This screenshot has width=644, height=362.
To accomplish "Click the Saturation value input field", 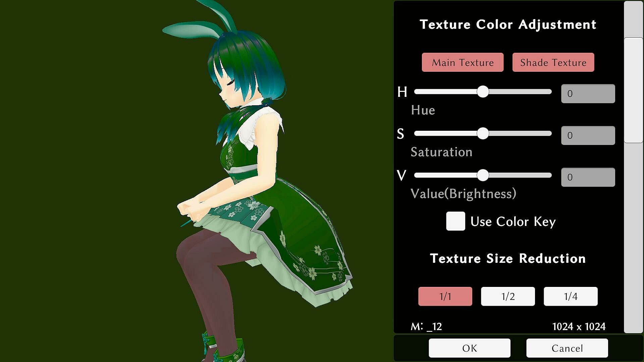I will tap(588, 135).
